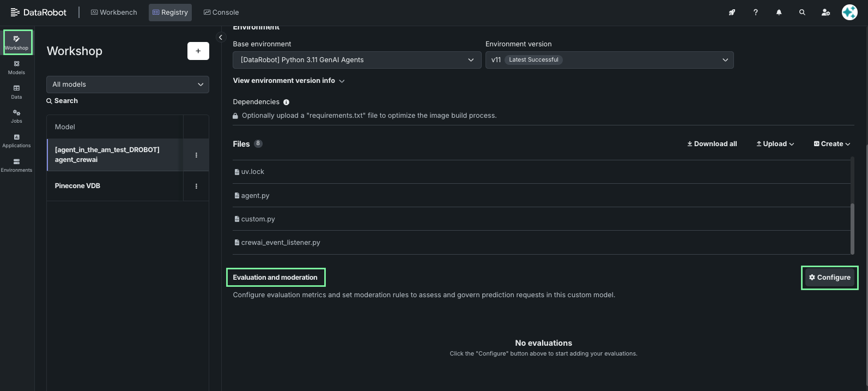Open the search magnifier in top bar
This screenshot has width=868, height=391.
tap(802, 12)
